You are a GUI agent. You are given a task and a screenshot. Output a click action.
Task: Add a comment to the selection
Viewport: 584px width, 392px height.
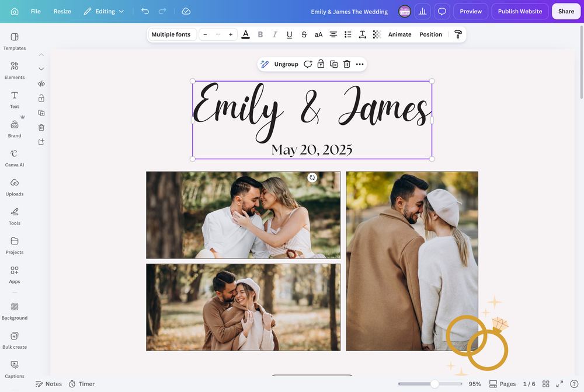coord(308,64)
